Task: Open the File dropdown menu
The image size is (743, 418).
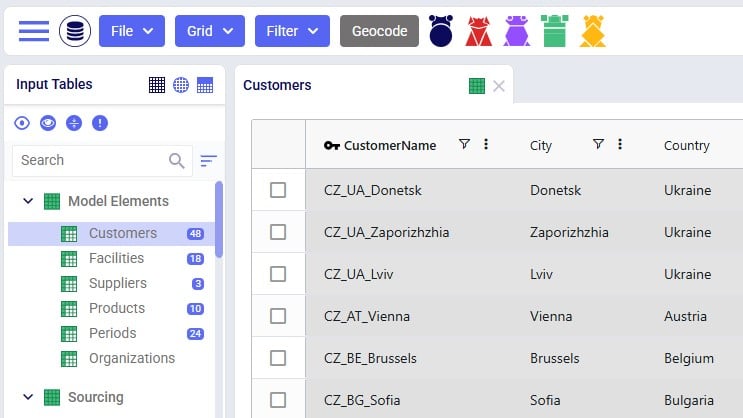Action: (131, 31)
